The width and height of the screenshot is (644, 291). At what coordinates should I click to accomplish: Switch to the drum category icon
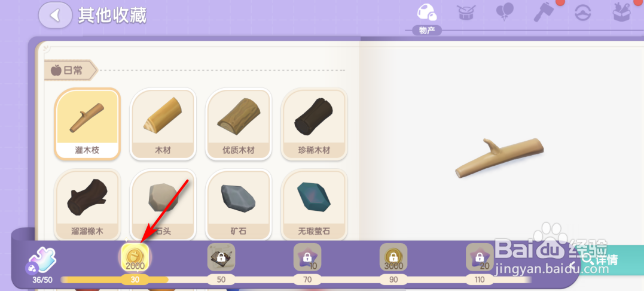[x=466, y=13]
